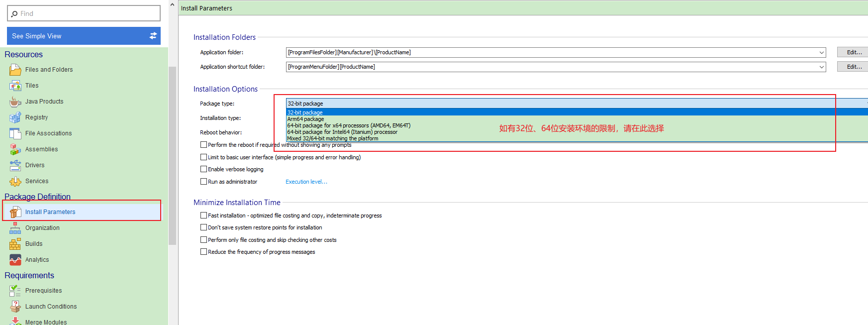
Task: Select the Drivers icon
Action: [15, 165]
